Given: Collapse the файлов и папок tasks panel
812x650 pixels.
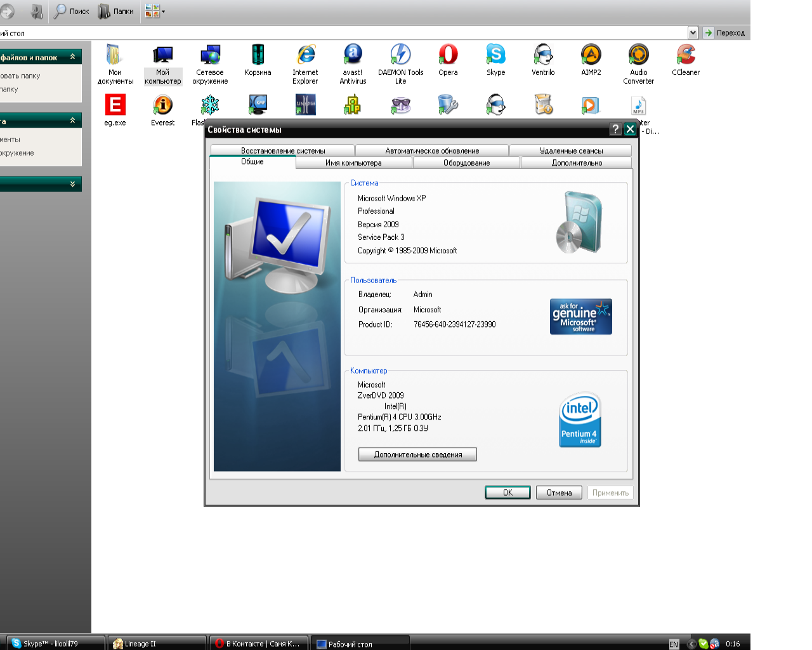Looking at the screenshot, I should coord(72,57).
